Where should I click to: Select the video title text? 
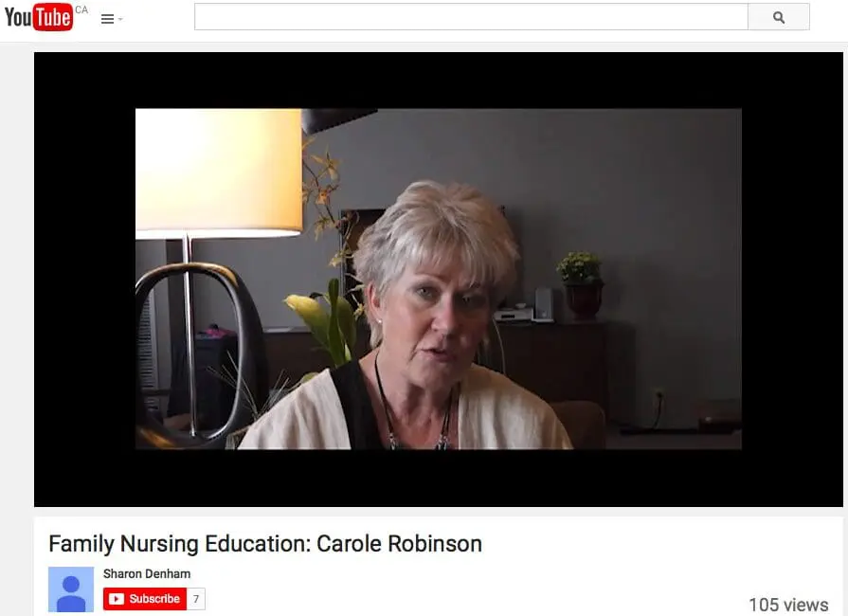[265, 544]
